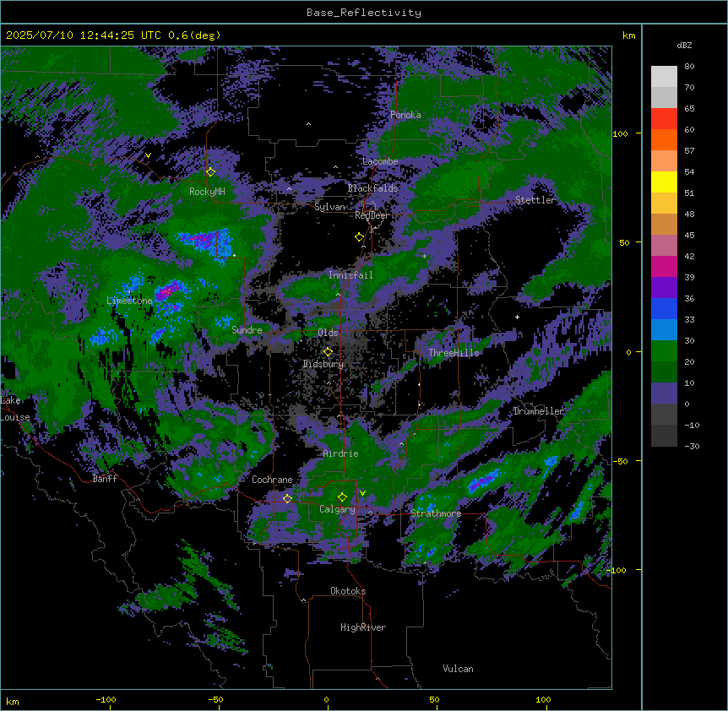
Task: Click the slate purple 10-0 dBZ legend swatch
Action: 664,393
